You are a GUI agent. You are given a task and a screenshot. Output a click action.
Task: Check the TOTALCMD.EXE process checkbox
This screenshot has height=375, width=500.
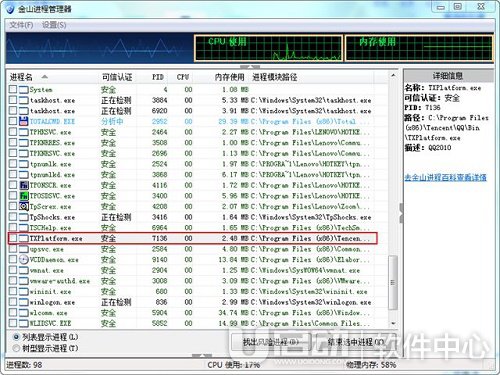pyautogui.click(x=13, y=121)
